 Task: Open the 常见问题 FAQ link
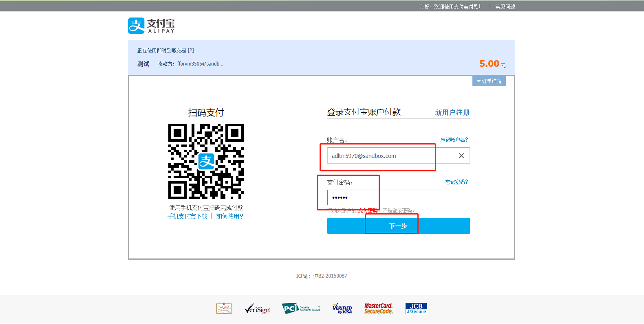click(505, 7)
